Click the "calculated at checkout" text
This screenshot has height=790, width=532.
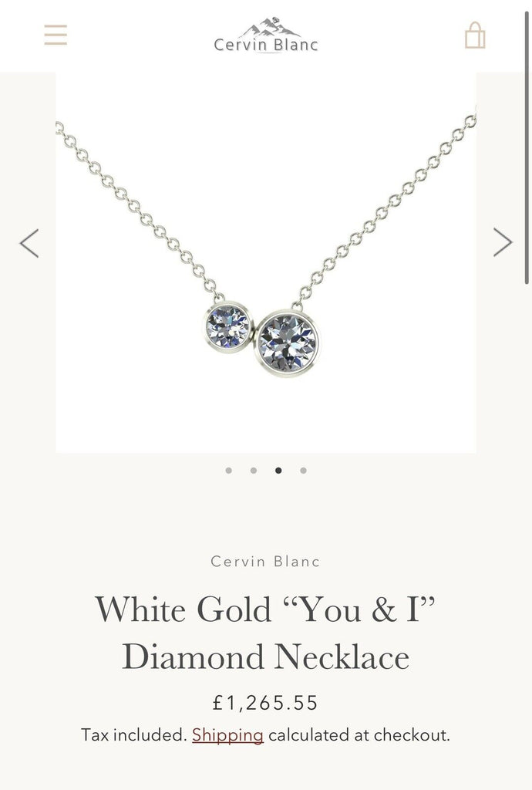point(359,735)
